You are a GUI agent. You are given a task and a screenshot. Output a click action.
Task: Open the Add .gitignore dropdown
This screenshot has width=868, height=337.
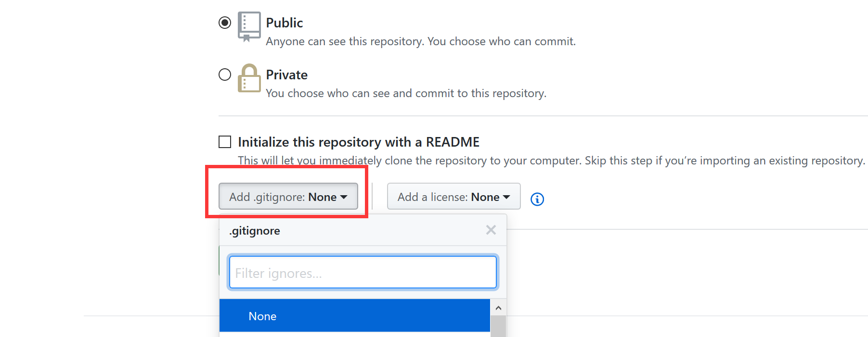pyautogui.click(x=288, y=196)
